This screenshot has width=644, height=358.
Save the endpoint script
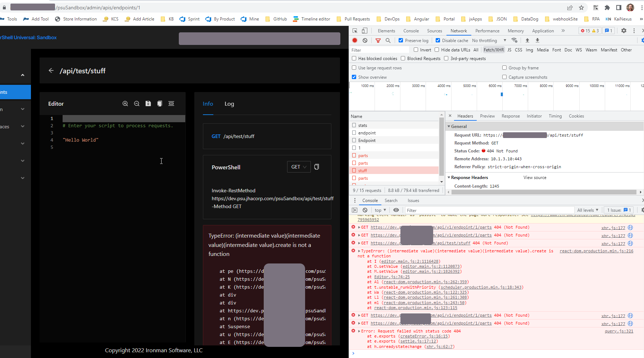point(148,104)
